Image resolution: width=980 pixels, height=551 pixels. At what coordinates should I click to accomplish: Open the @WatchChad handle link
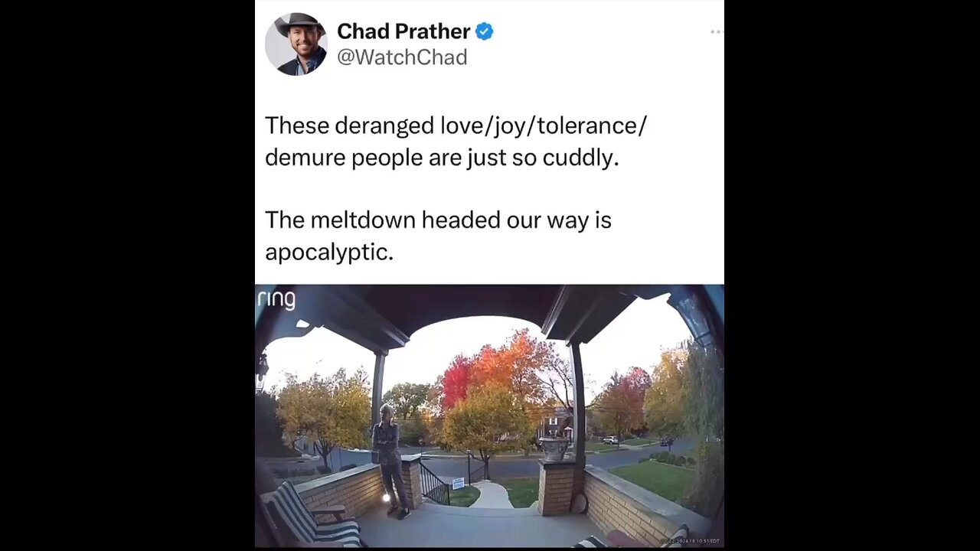pyautogui.click(x=402, y=57)
